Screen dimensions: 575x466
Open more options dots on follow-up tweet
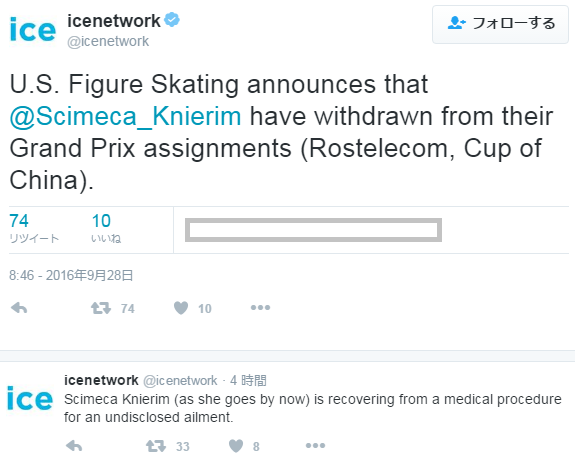315,445
